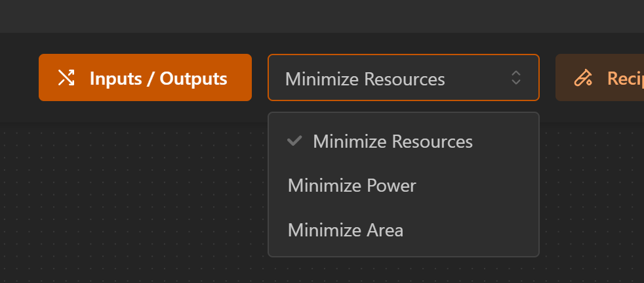Click the checkmark beside Minimize Resources
This screenshot has height=283, width=644.
point(295,141)
